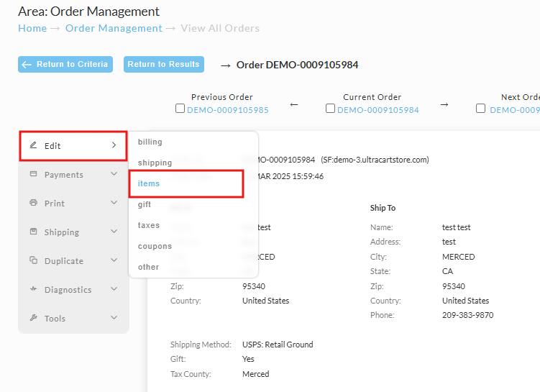The height and width of the screenshot is (392, 540).
Task: Expand the Payments menu chevron
Action: [114, 174]
